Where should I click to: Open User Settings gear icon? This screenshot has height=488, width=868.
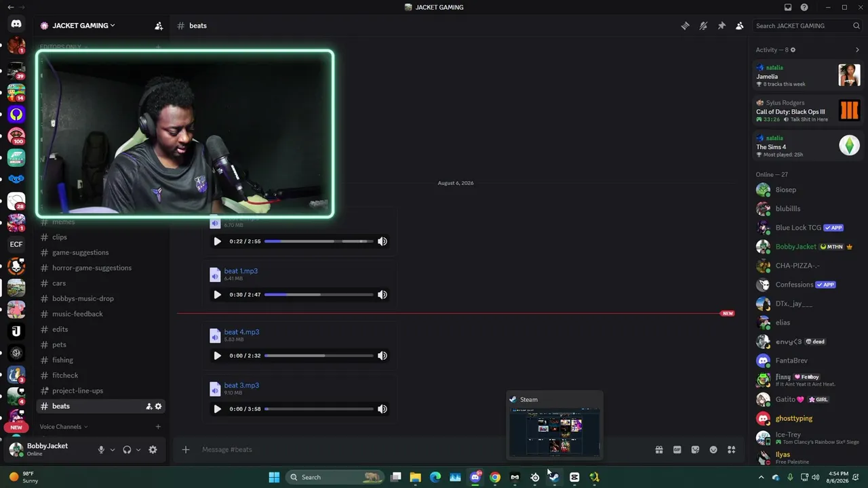[153, 450]
